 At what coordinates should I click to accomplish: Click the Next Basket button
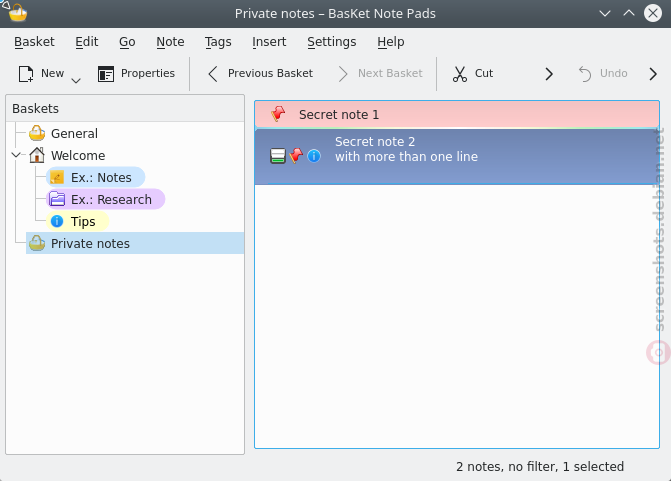(x=380, y=74)
